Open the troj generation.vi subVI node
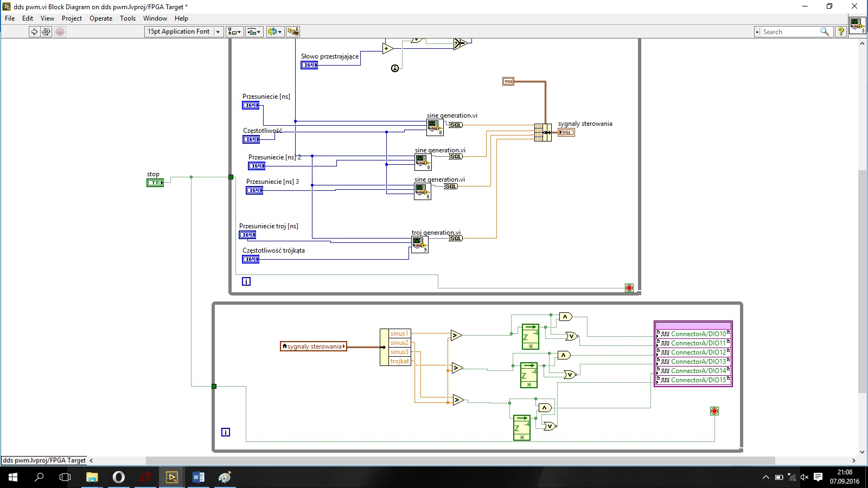Screen dimensions: 868x488 pyautogui.click(x=419, y=245)
